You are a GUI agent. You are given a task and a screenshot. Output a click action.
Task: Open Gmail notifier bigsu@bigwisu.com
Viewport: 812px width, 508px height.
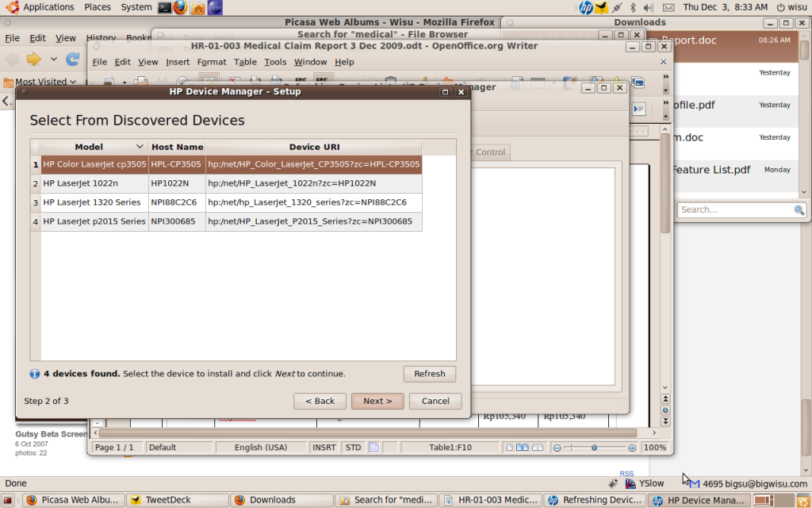[x=749, y=483]
